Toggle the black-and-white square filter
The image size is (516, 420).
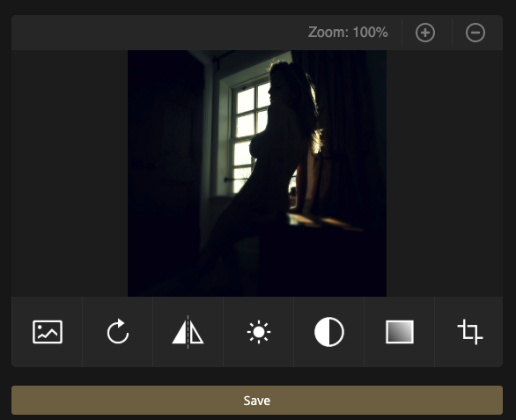[x=400, y=332]
